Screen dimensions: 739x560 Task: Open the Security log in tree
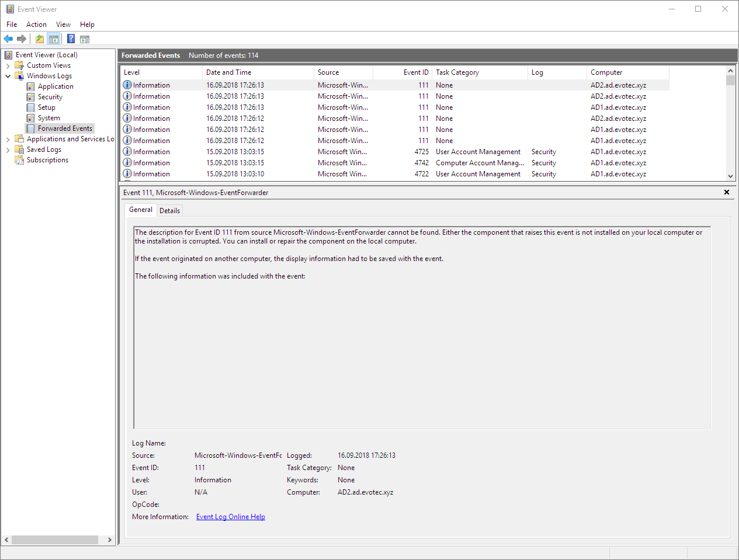pos(50,97)
